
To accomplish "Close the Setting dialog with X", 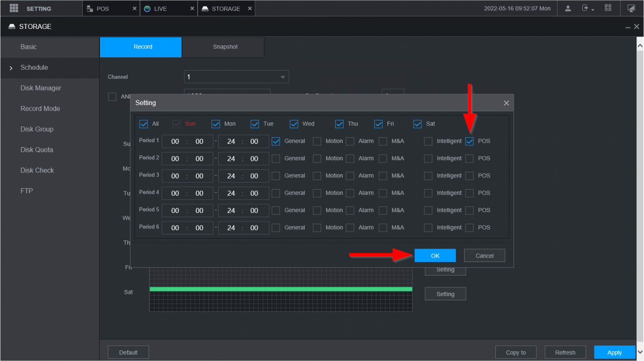I will tap(506, 103).
